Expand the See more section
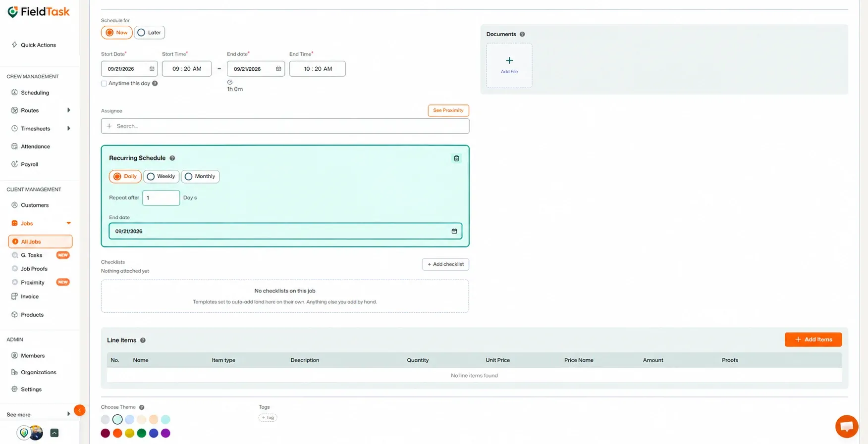The height and width of the screenshot is (444, 868). click(x=38, y=414)
